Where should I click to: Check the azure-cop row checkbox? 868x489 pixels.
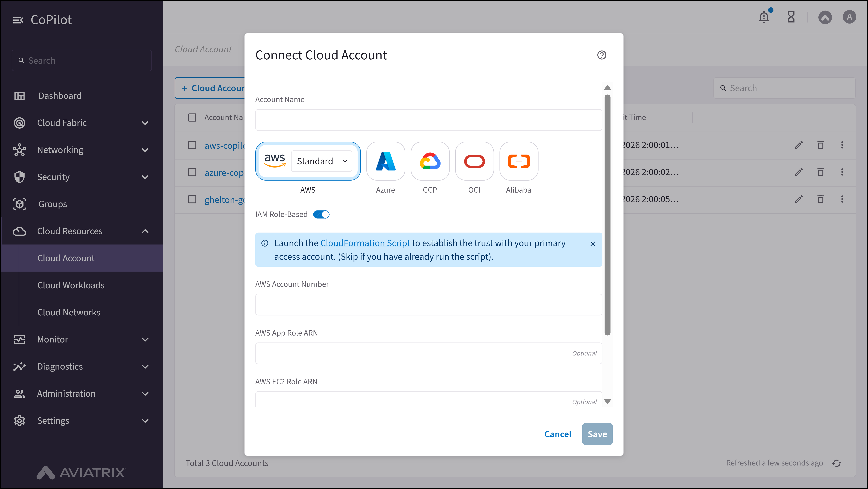[x=192, y=172]
